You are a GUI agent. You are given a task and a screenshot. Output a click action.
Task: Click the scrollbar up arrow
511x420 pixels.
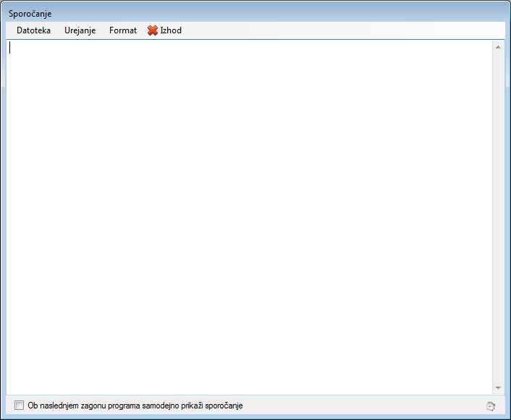click(x=498, y=47)
